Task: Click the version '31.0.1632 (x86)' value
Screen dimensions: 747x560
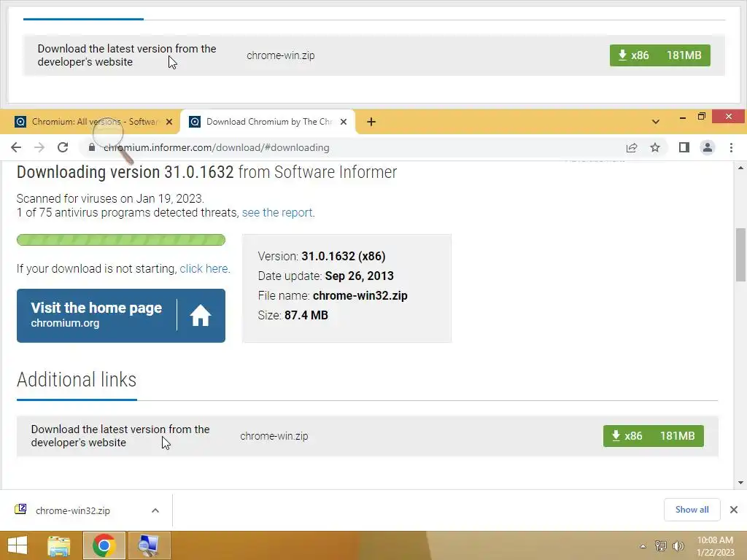Action: coord(344,256)
